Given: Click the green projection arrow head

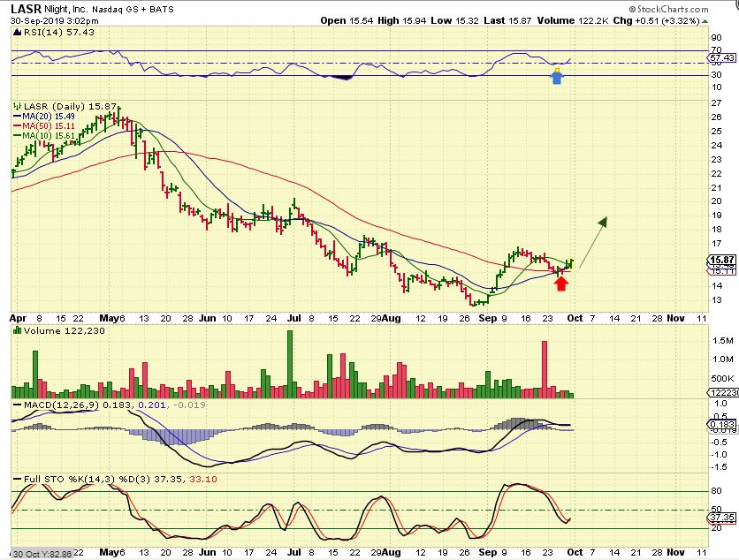Looking at the screenshot, I should point(604,219).
